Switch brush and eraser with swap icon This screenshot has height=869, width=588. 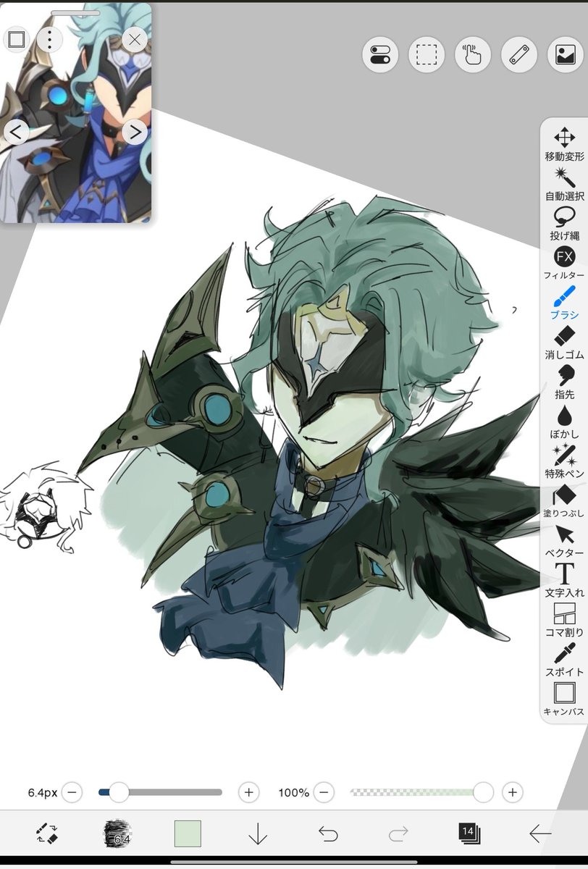tap(47, 834)
